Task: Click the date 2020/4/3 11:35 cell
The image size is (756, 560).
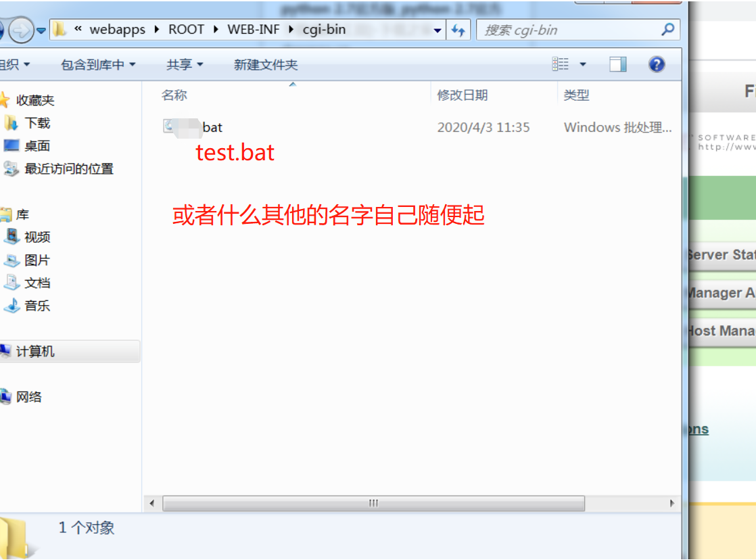Action: (483, 127)
